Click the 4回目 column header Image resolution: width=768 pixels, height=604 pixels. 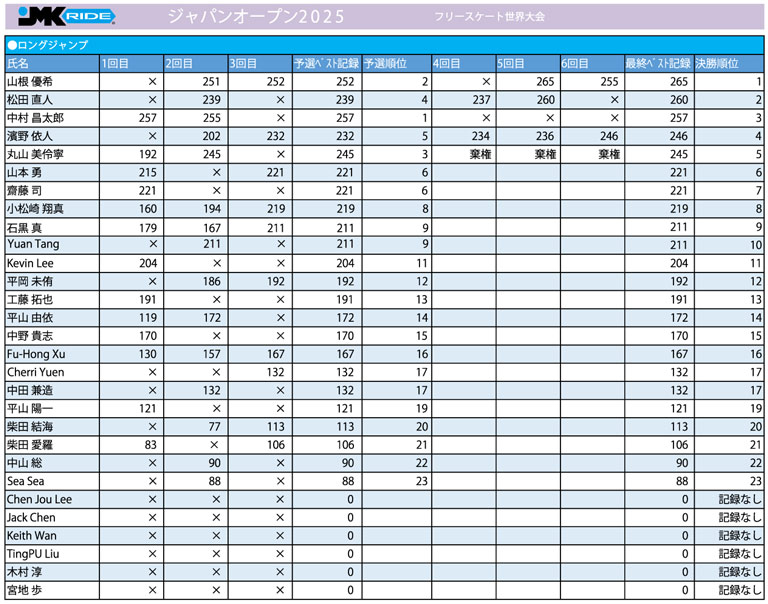tap(446, 64)
